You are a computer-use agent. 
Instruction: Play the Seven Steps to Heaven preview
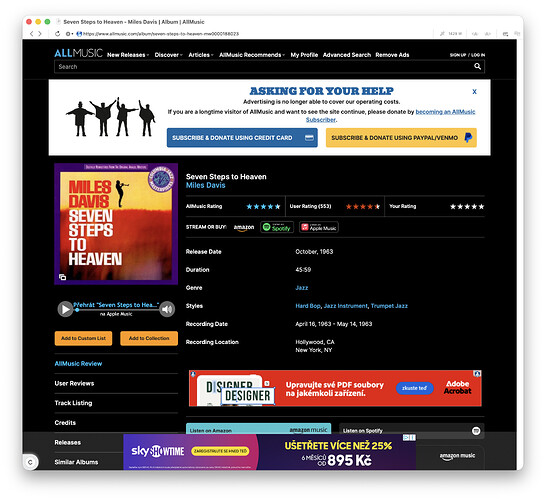pos(65,309)
